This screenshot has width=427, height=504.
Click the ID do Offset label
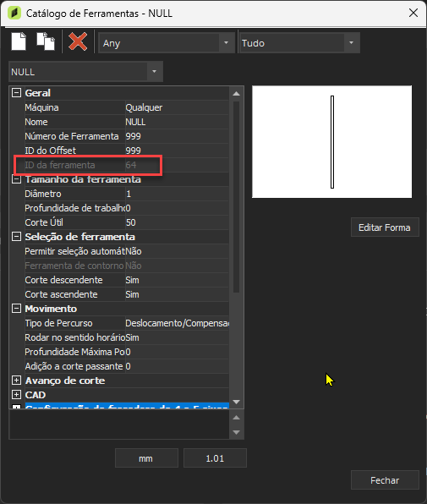coord(51,151)
